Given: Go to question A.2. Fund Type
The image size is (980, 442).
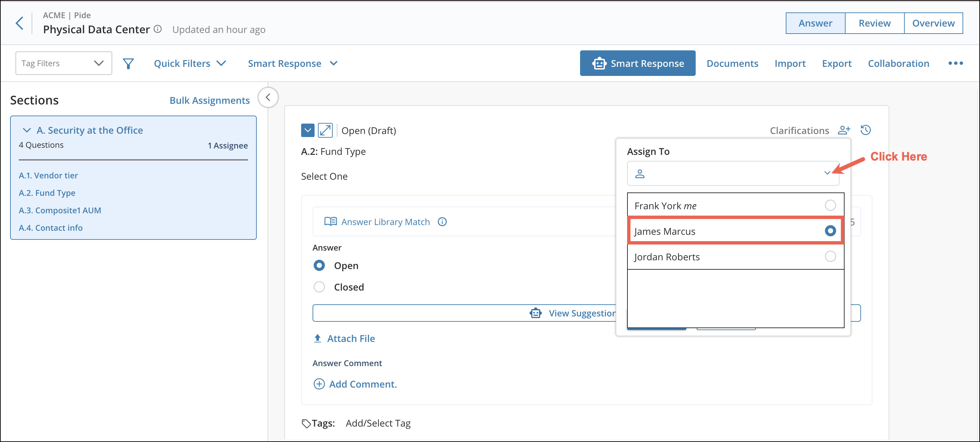Looking at the screenshot, I should (47, 193).
